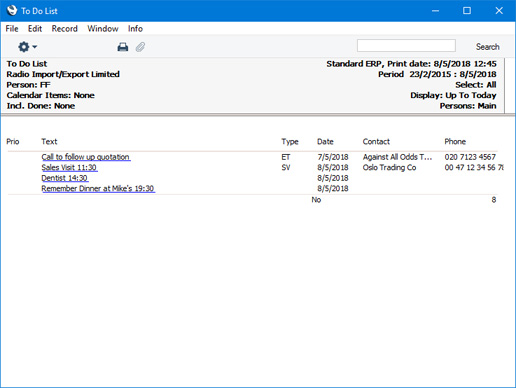Open 'Call to follow up quotation' link
The width and height of the screenshot is (516, 388).
click(86, 157)
